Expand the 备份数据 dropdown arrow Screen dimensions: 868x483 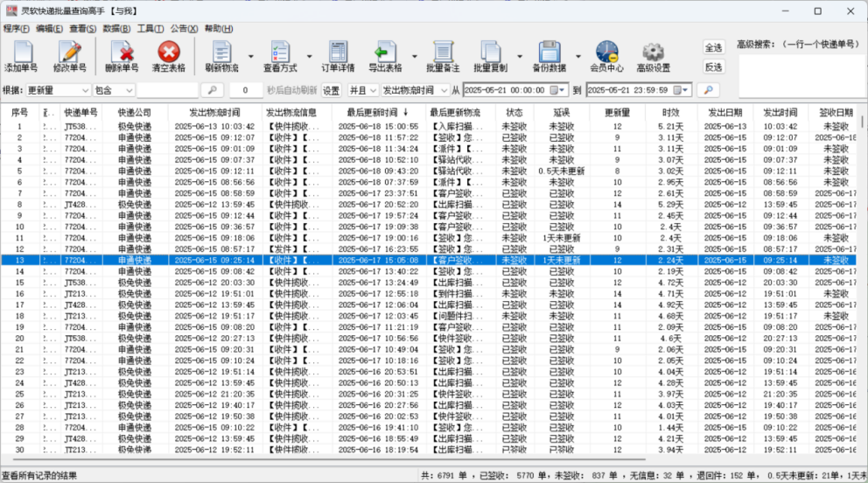578,56
